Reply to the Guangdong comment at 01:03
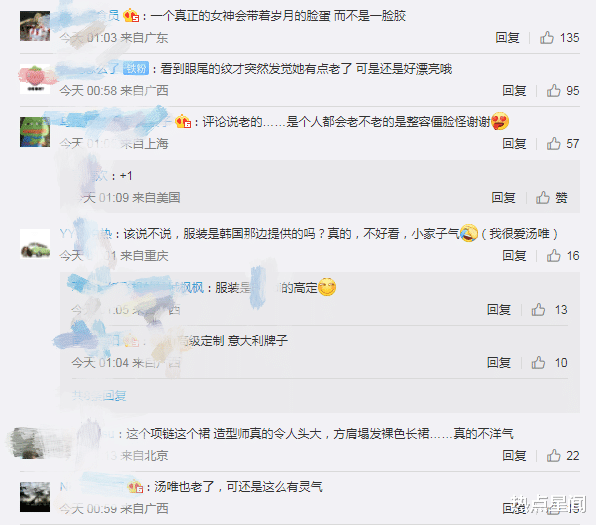This screenshot has width=596, height=525. click(507, 38)
